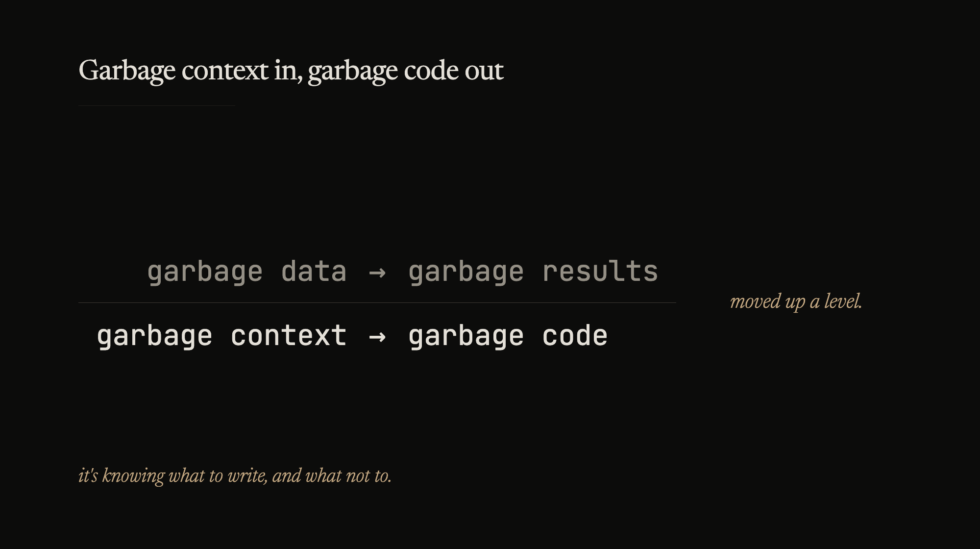Screen dimensions: 980x549
Task: Click the arrow between 'garbage data' and 'garbage results'
Action: [x=377, y=273]
